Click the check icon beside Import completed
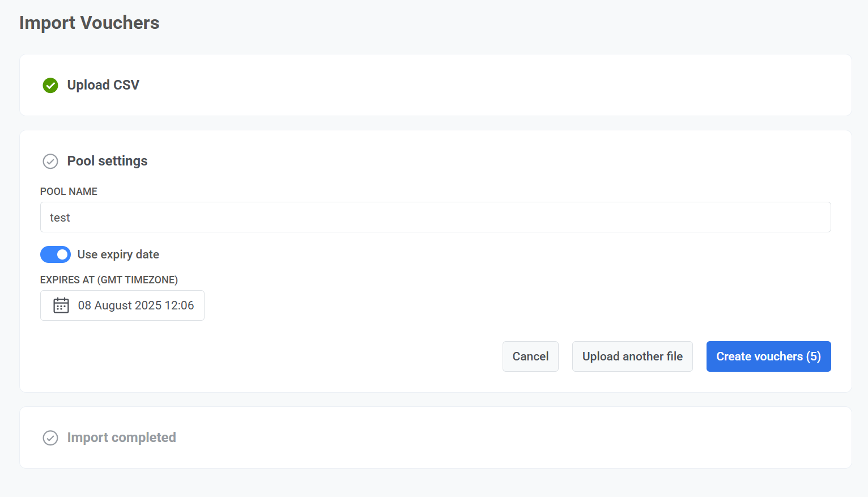 [50, 438]
